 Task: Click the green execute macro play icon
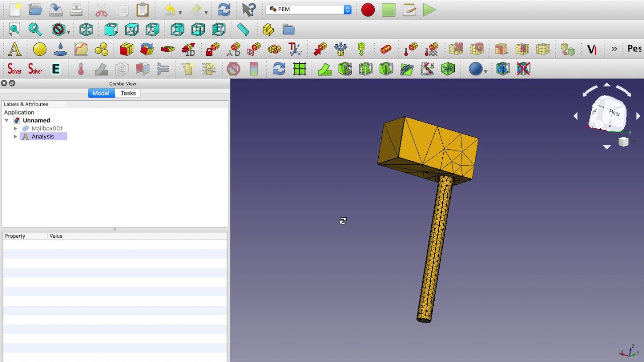[x=429, y=10]
